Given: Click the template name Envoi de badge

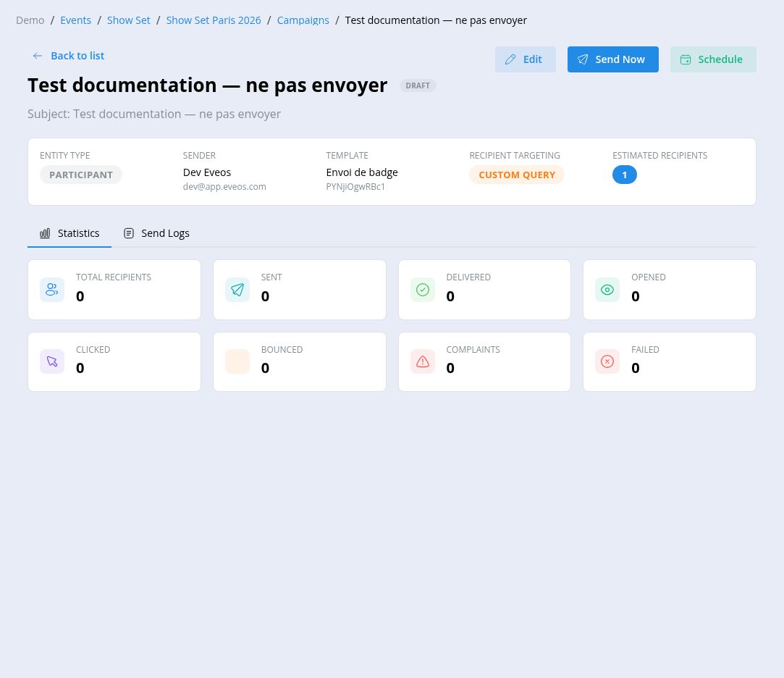Looking at the screenshot, I should point(362,172).
